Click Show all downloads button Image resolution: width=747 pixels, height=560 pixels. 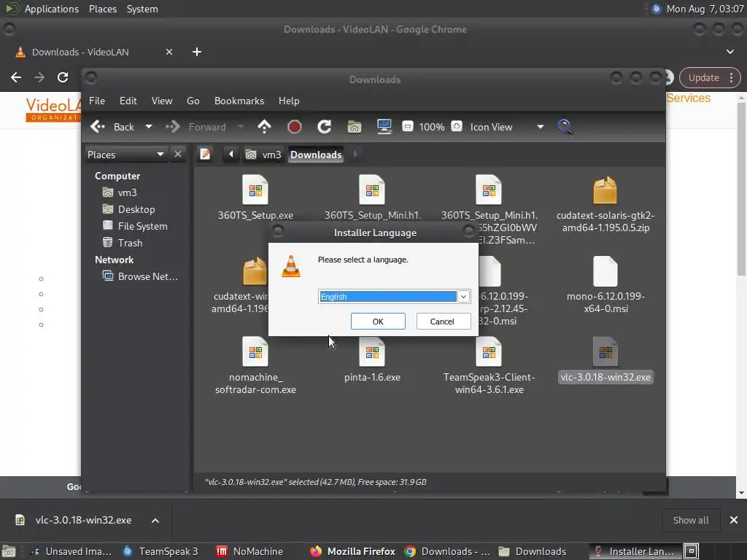tap(690, 521)
